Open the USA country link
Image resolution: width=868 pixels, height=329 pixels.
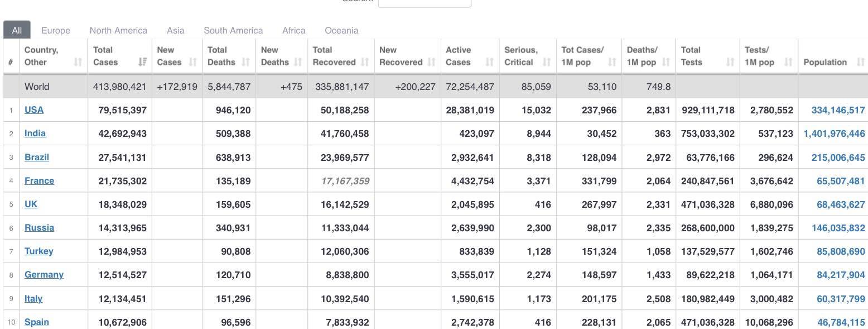[x=34, y=109]
